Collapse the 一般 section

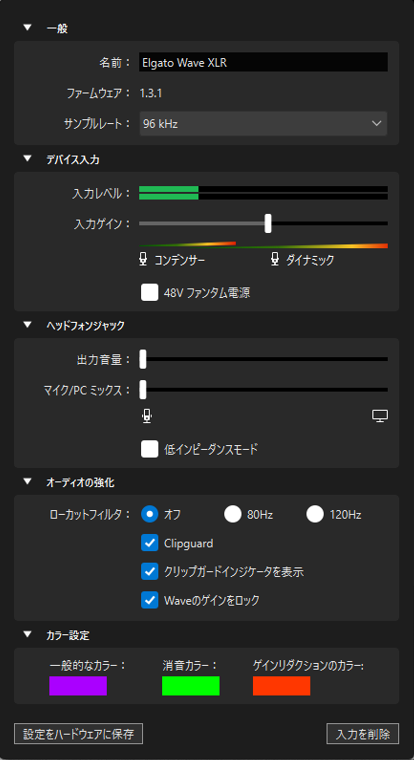pyautogui.click(x=27, y=28)
